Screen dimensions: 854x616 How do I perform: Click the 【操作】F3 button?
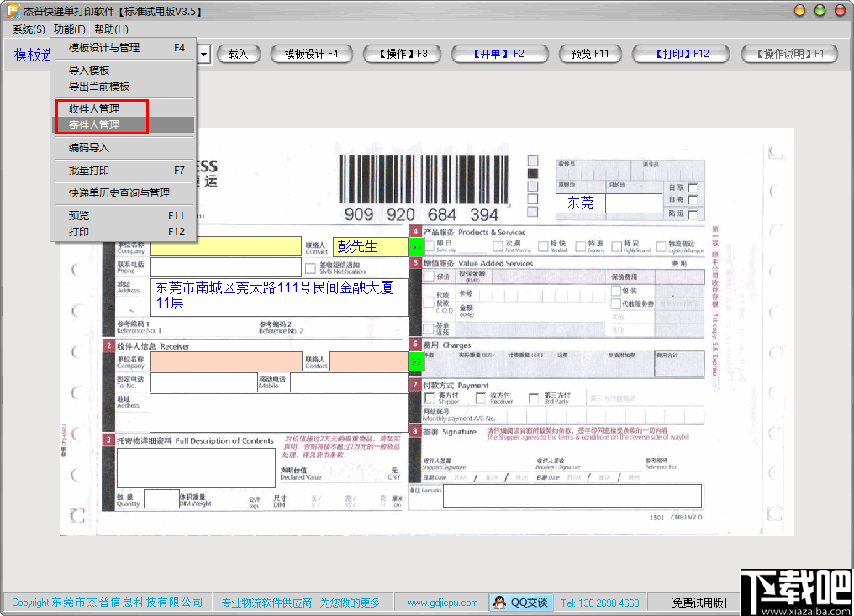click(403, 54)
